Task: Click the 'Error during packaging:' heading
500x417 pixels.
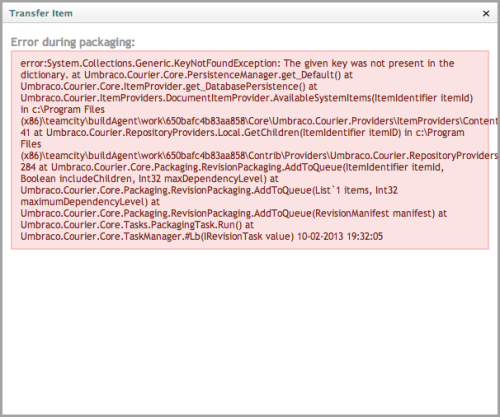Action: pos(73,42)
